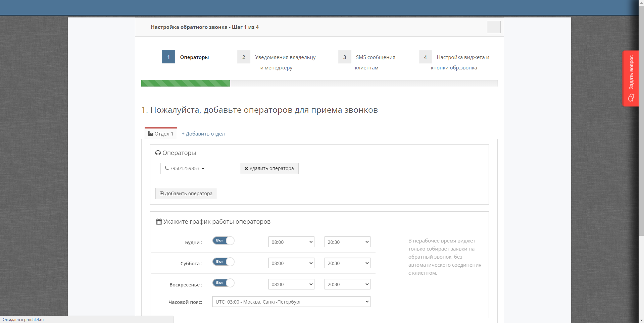Select the Отдел 1 tab
Screen dimensions: 644x323
tap(161, 133)
